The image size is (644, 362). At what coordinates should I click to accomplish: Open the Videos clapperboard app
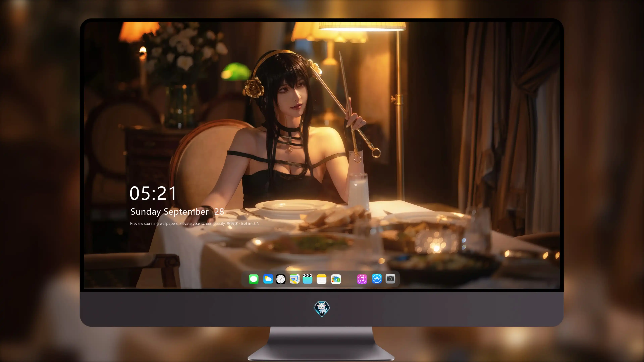(x=308, y=279)
